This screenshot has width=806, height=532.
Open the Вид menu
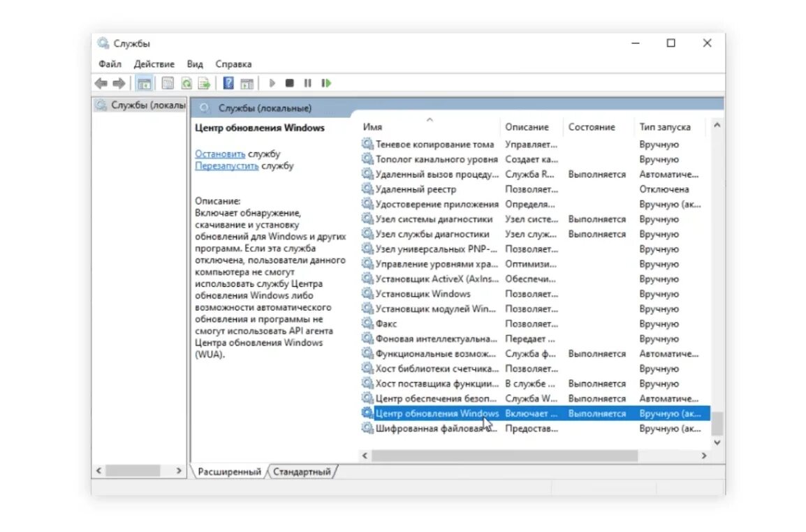[x=195, y=64]
